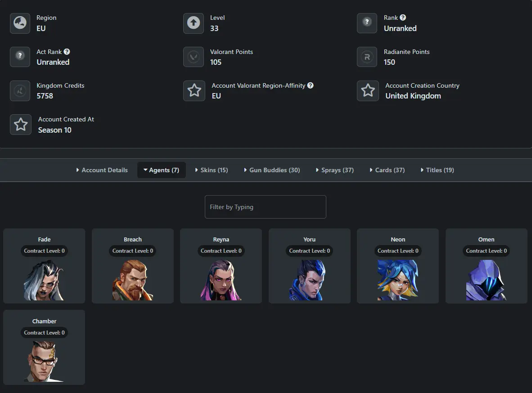Select the Chamber agent portrait

[44, 362]
